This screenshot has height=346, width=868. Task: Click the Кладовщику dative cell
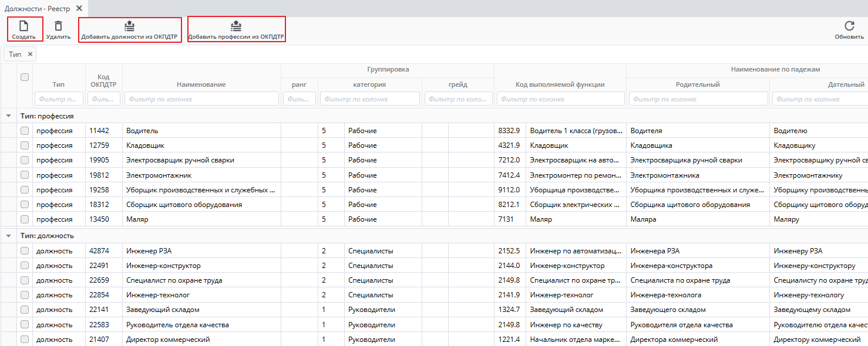[819, 145]
